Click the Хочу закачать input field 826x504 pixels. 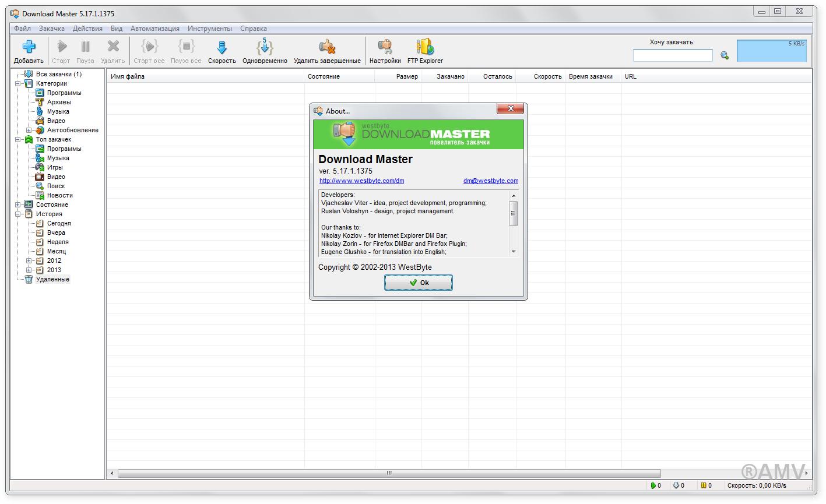[x=673, y=55]
